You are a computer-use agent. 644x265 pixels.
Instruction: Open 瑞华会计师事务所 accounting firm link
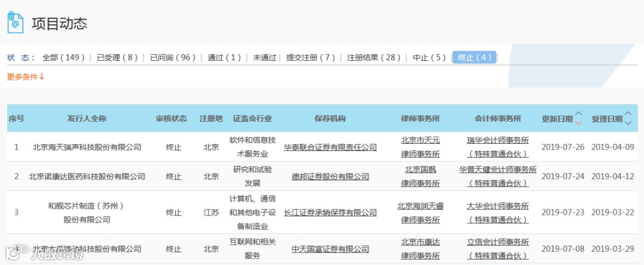[498, 147]
